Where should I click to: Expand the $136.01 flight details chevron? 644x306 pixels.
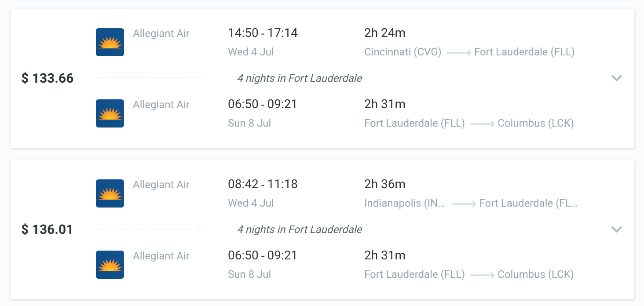coord(617,229)
